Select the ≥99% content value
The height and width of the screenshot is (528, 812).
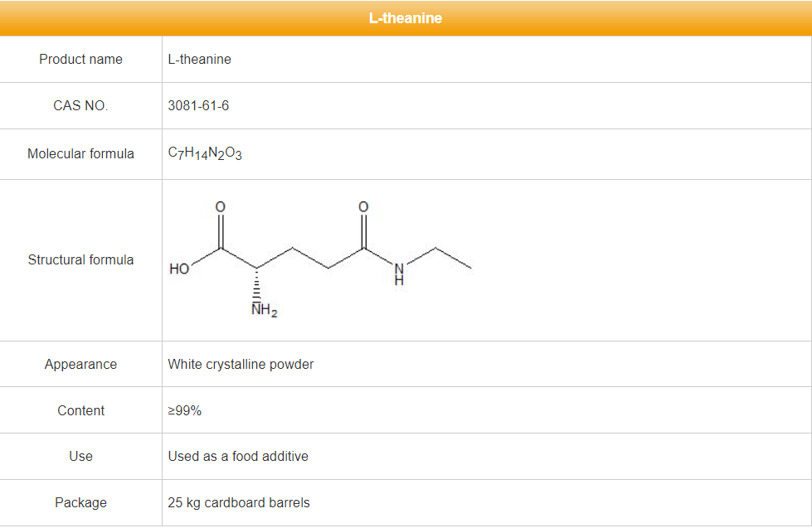coord(184,411)
